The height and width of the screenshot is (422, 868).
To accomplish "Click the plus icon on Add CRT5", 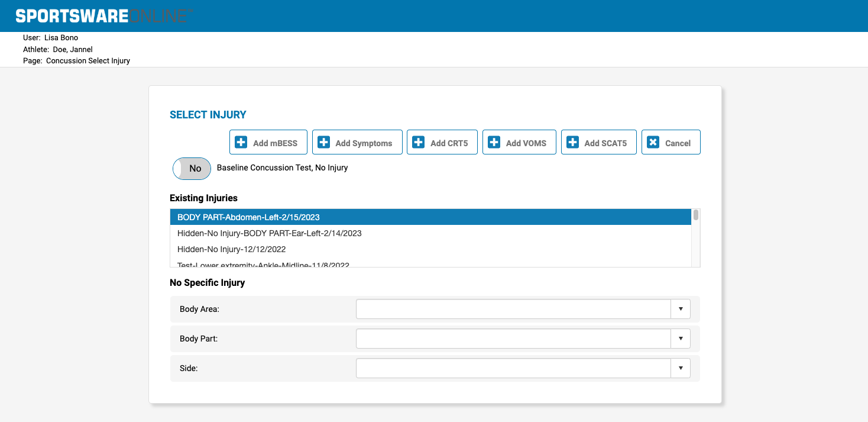I will pos(419,143).
